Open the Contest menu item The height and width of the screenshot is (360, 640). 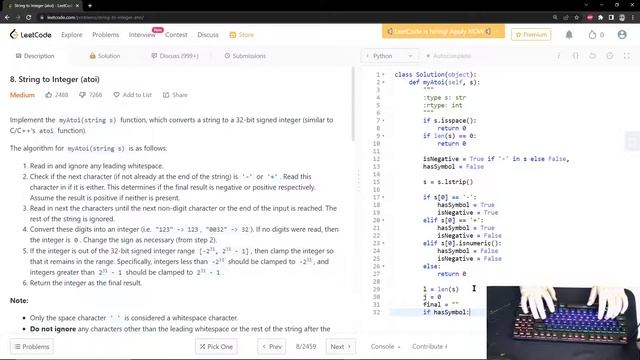pyautogui.click(x=176, y=35)
